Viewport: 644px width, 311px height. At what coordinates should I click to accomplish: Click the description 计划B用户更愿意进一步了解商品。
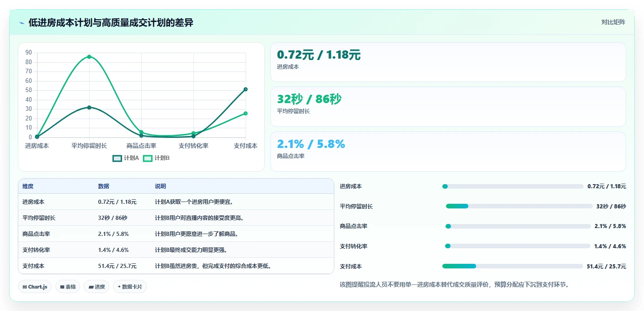197,234
